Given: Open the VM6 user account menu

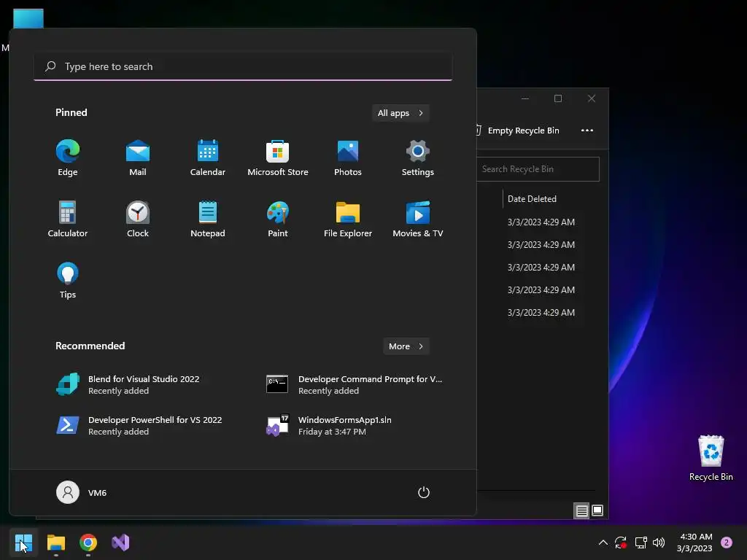Looking at the screenshot, I should click(x=82, y=492).
